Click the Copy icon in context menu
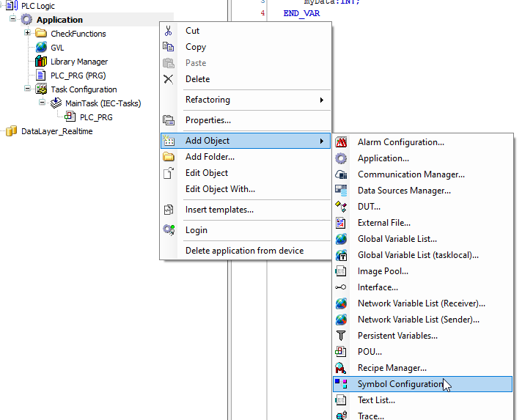The height and width of the screenshot is (420, 522). pyautogui.click(x=169, y=47)
